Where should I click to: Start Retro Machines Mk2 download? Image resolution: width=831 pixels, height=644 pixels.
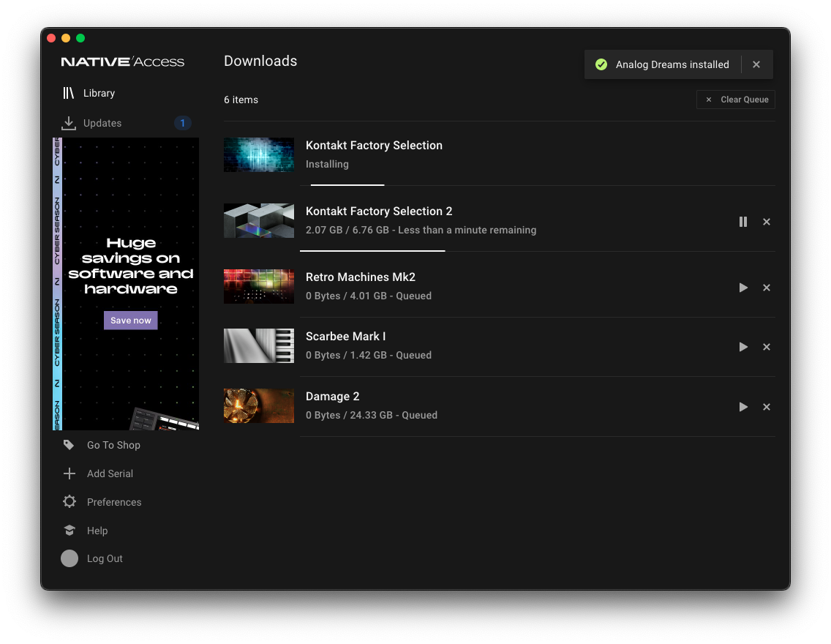tap(743, 288)
